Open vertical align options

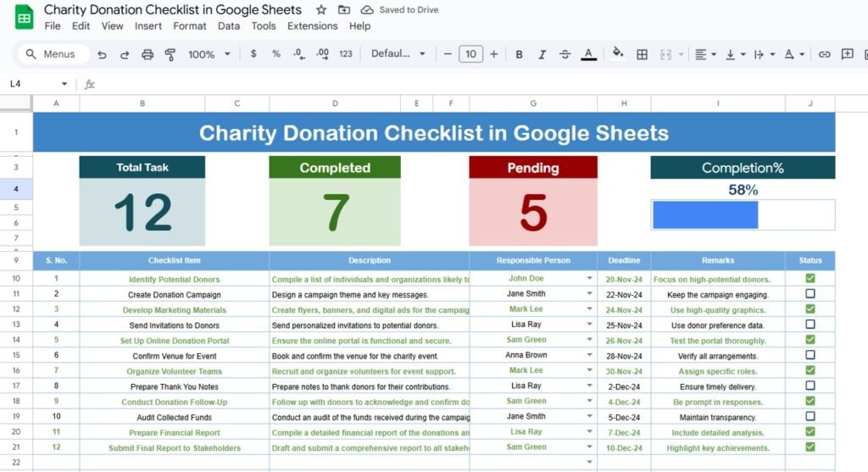(x=735, y=54)
